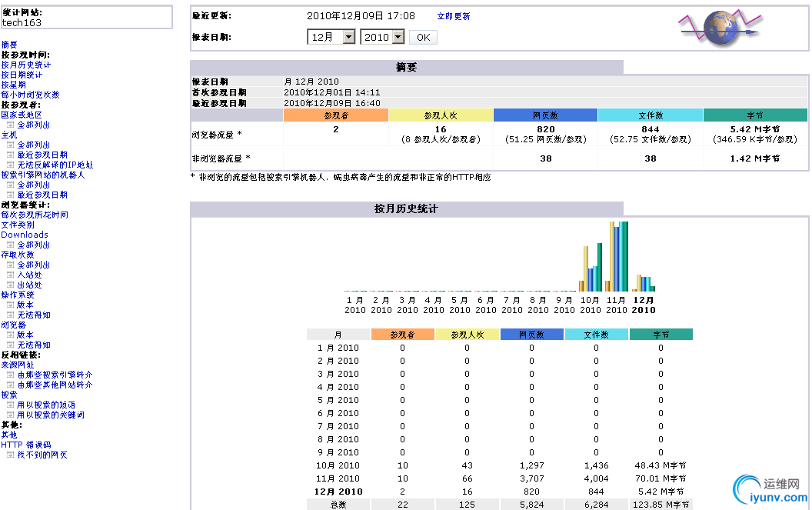This screenshot has height=510, width=812.
Task: Click the icon beside 无法反解译的IP地址
Action: click(x=10, y=165)
